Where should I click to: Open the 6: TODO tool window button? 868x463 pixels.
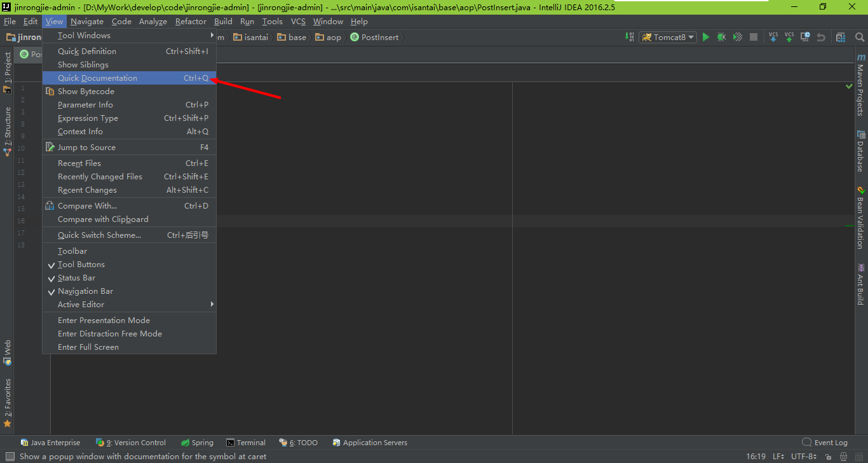click(298, 443)
